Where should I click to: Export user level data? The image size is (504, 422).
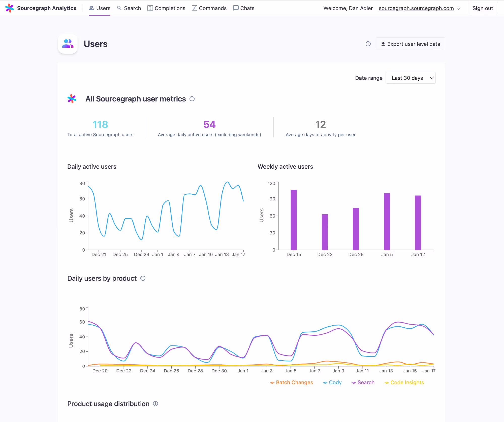click(x=410, y=44)
